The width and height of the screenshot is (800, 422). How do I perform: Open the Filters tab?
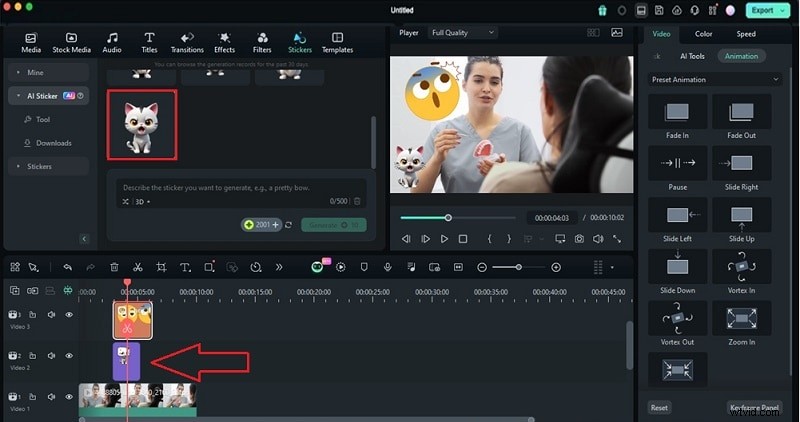[x=262, y=43]
